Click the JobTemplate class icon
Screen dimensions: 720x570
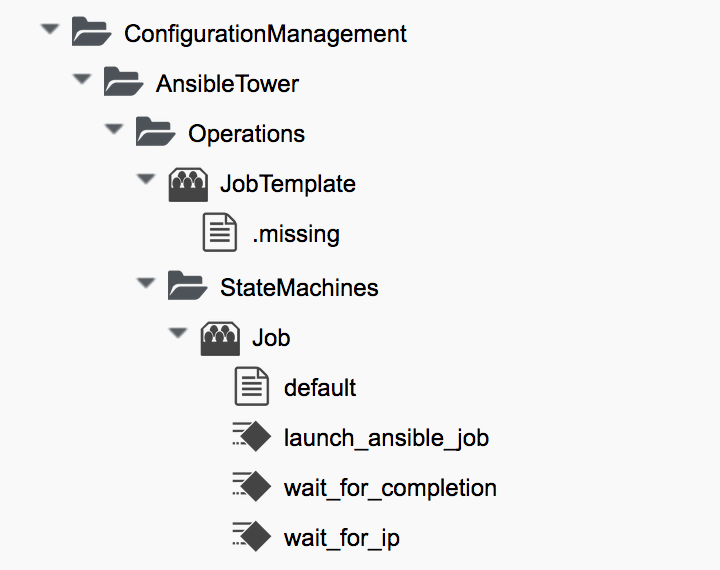coord(188,184)
